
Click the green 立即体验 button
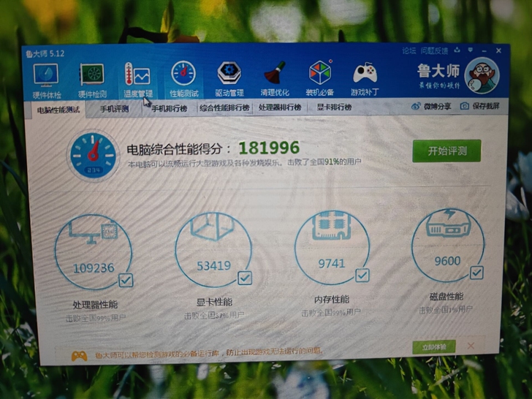pos(434,347)
